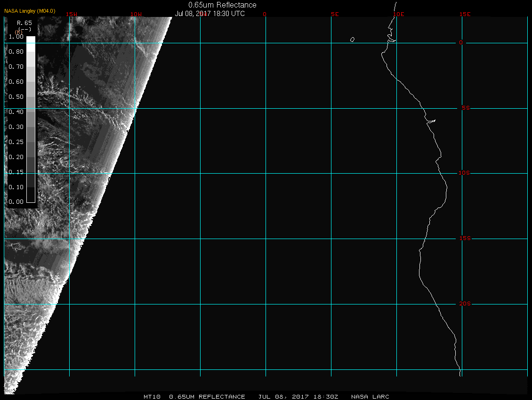Click the brightest white swatch in the colorbar

(x=30, y=40)
